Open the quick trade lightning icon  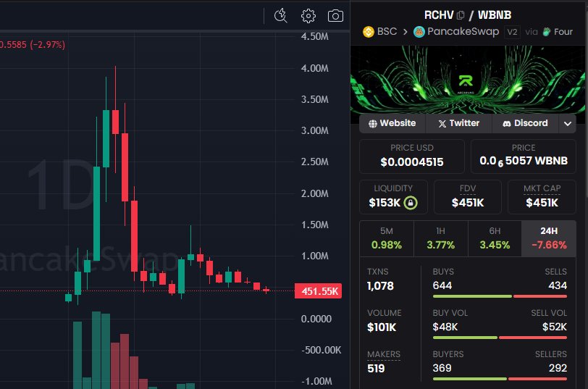click(x=280, y=16)
